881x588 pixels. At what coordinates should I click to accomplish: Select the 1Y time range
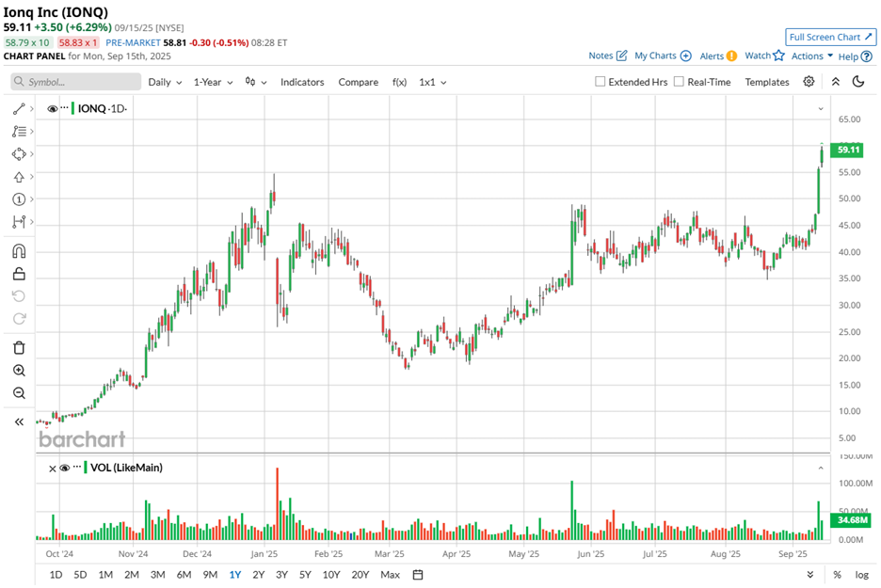[x=235, y=575]
